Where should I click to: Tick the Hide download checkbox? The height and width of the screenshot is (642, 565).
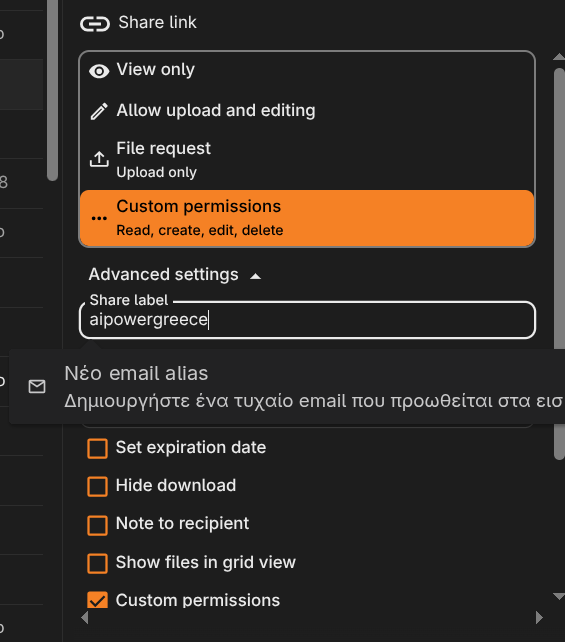97,486
